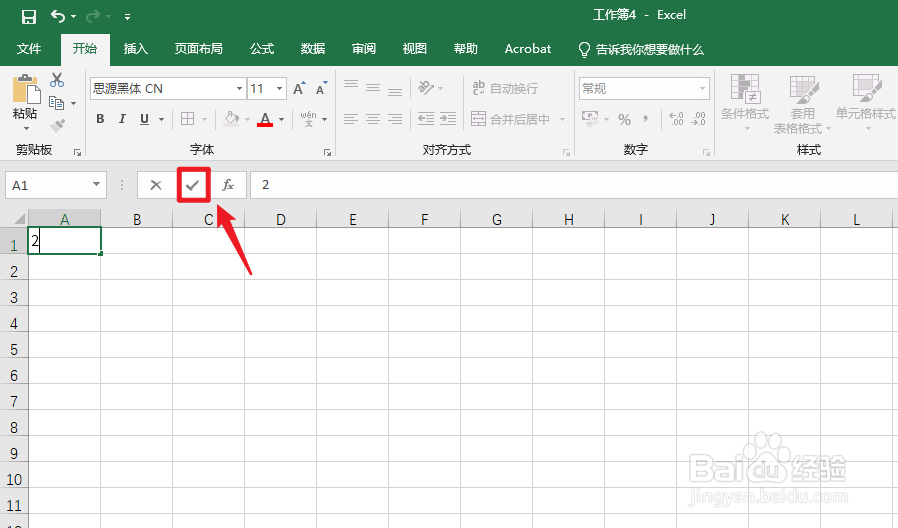This screenshot has width=898, height=528.
Task: Undo the last action
Action: point(57,16)
